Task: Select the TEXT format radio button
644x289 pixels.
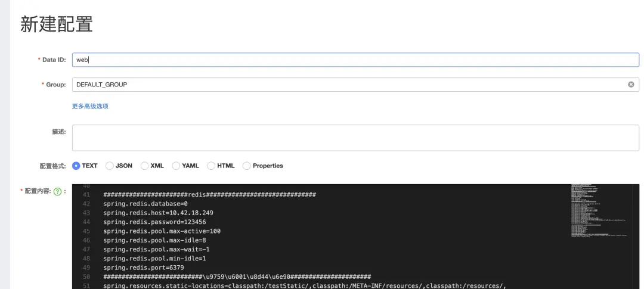Action: [76, 166]
